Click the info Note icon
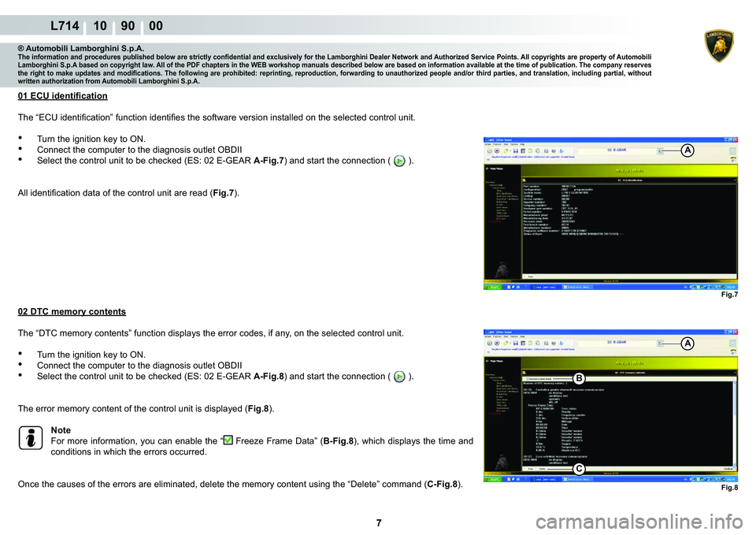 pos(31,439)
